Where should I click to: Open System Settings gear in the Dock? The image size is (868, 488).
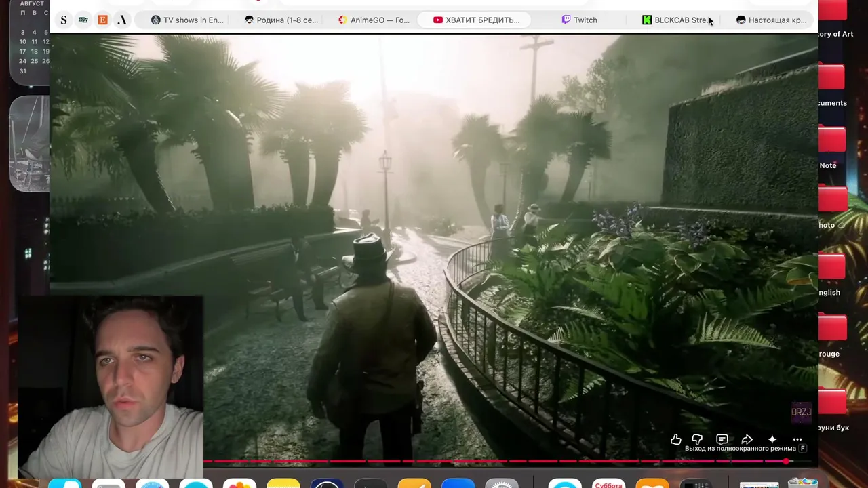click(501, 483)
